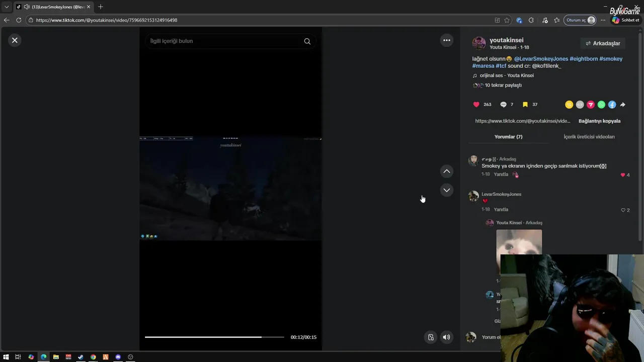Mute tab via speaker icon
The height and width of the screenshot is (362, 644).
click(26, 7)
